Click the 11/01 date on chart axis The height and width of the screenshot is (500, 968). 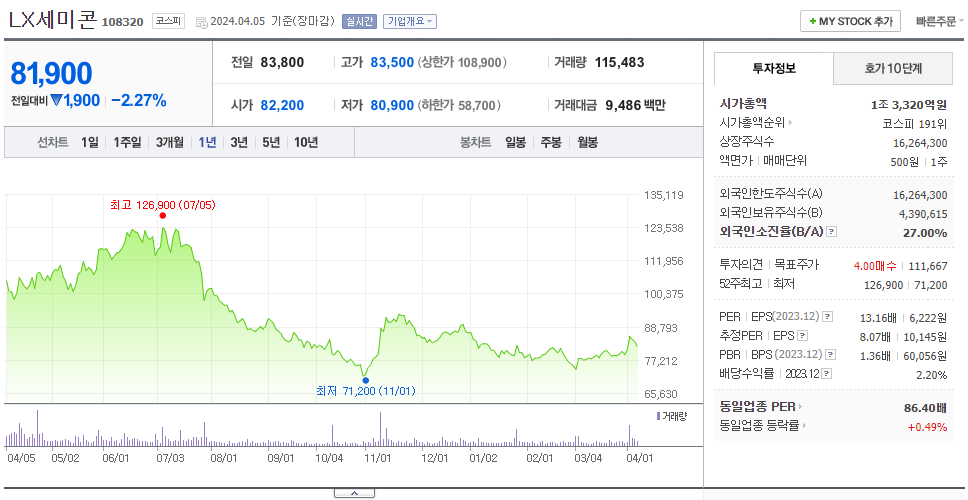coord(378,458)
